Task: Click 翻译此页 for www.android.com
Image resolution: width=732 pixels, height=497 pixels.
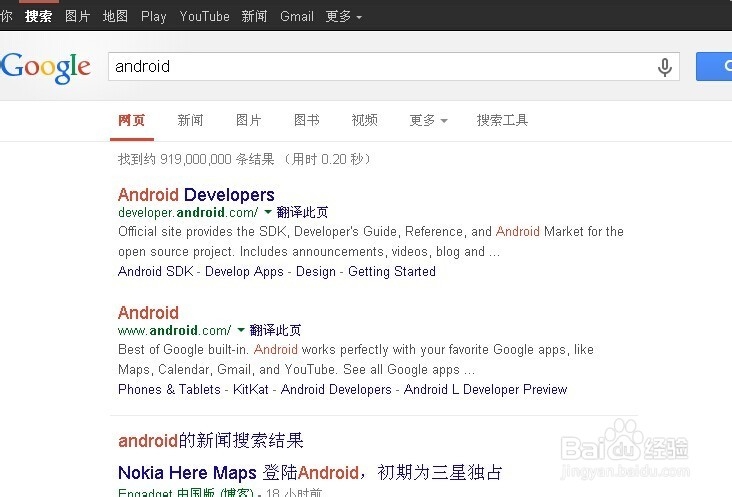Action: coord(275,330)
